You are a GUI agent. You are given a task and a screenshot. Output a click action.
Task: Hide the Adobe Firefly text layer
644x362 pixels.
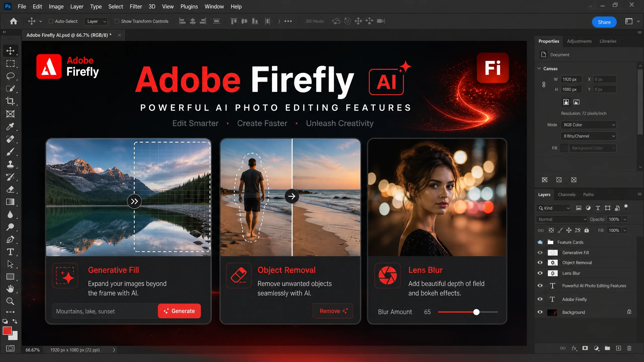[540, 299]
